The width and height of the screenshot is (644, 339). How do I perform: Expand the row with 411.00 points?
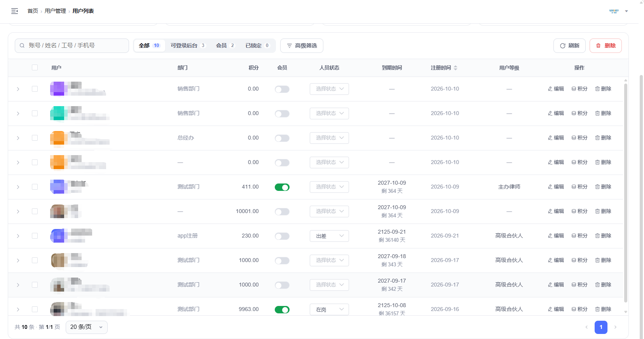click(18, 187)
